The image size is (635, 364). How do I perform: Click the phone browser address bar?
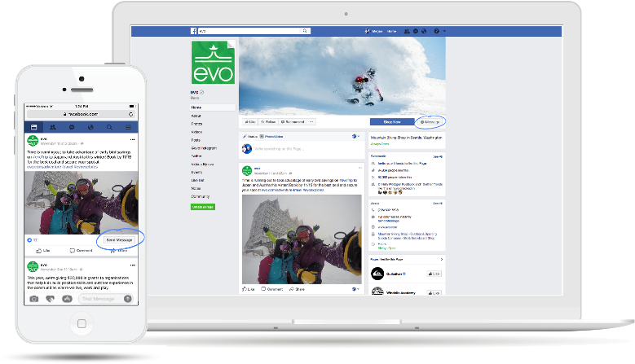(x=81, y=114)
